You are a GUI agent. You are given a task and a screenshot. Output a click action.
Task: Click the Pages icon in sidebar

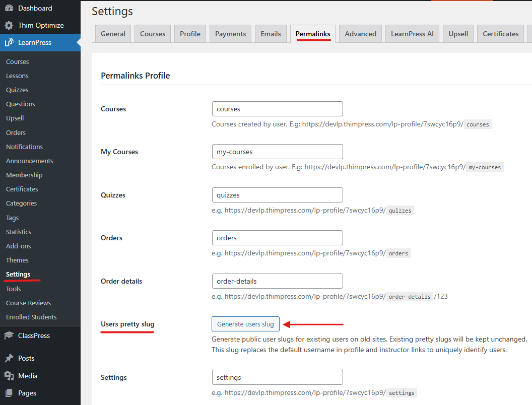click(9, 393)
